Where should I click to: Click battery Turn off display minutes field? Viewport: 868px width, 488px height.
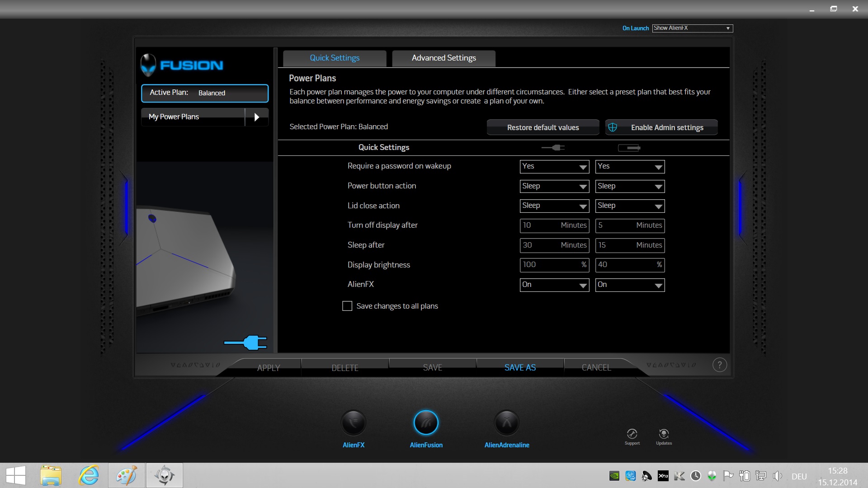pyautogui.click(x=630, y=225)
